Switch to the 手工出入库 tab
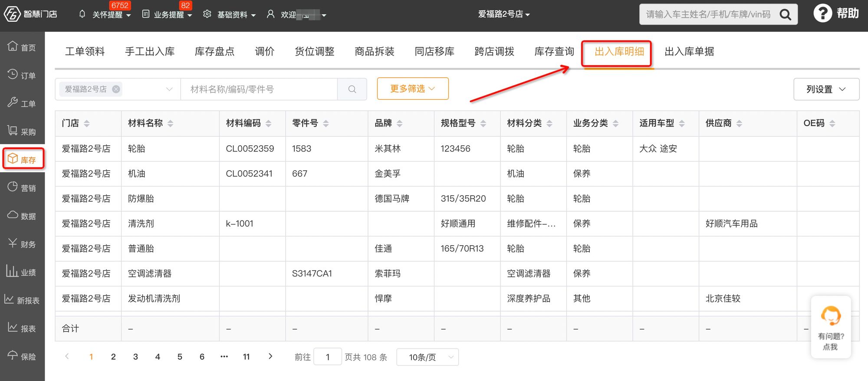The height and width of the screenshot is (381, 868). 150,52
